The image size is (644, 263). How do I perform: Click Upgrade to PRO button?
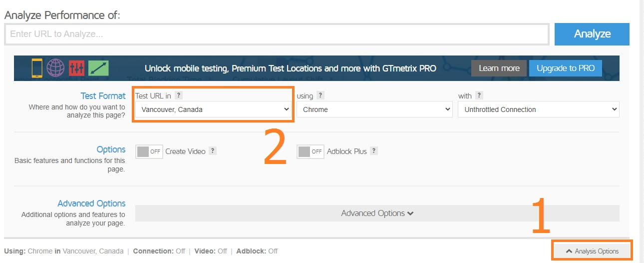tap(566, 68)
